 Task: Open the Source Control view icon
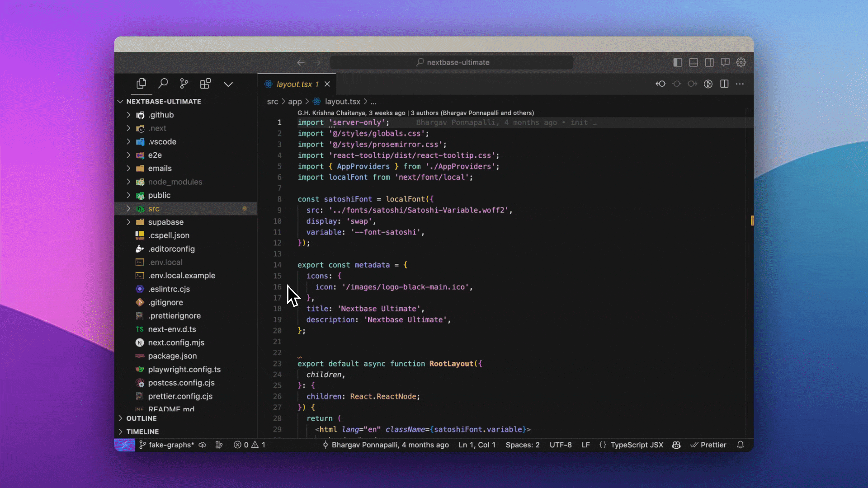point(184,84)
